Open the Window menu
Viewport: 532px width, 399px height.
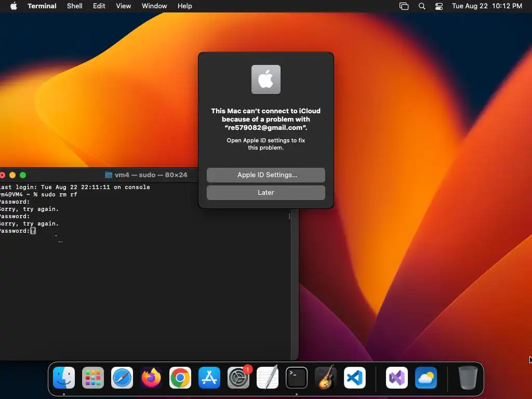pyautogui.click(x=154, y=6)
